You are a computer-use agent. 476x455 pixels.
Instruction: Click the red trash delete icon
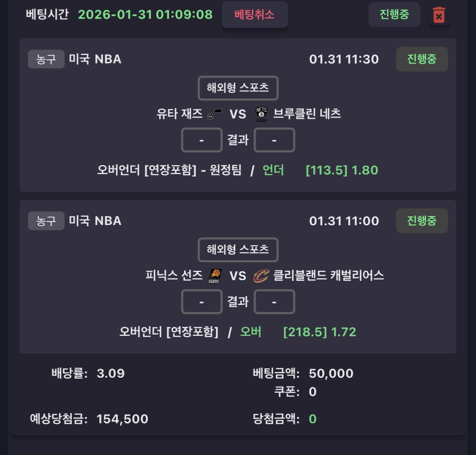(x=439, y=15)
